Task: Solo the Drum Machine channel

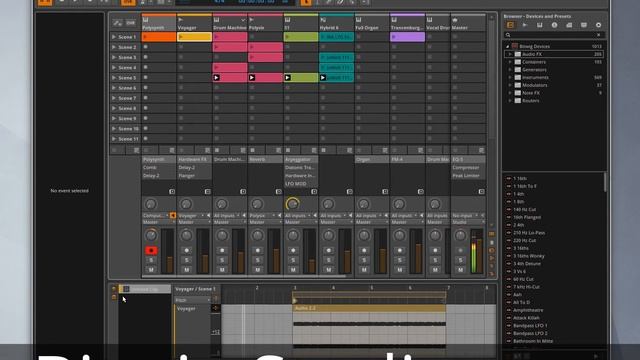Action: click(222, 260)
